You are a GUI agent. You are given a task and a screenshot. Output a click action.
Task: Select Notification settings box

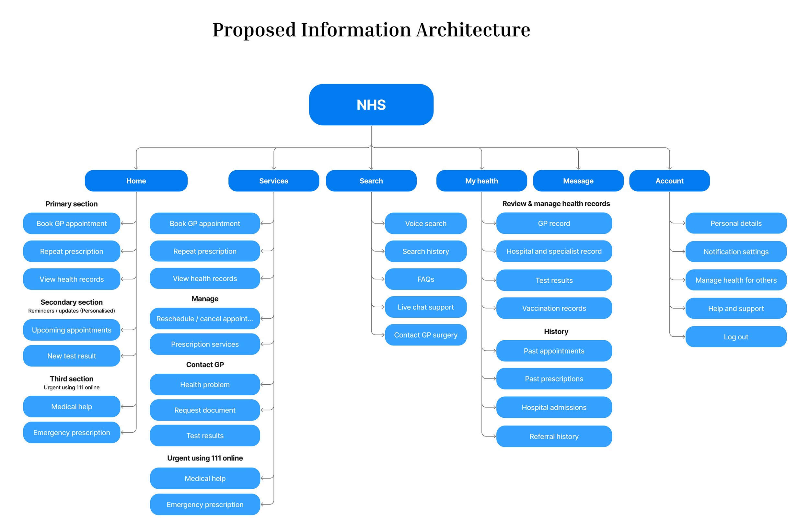[736, 252]
